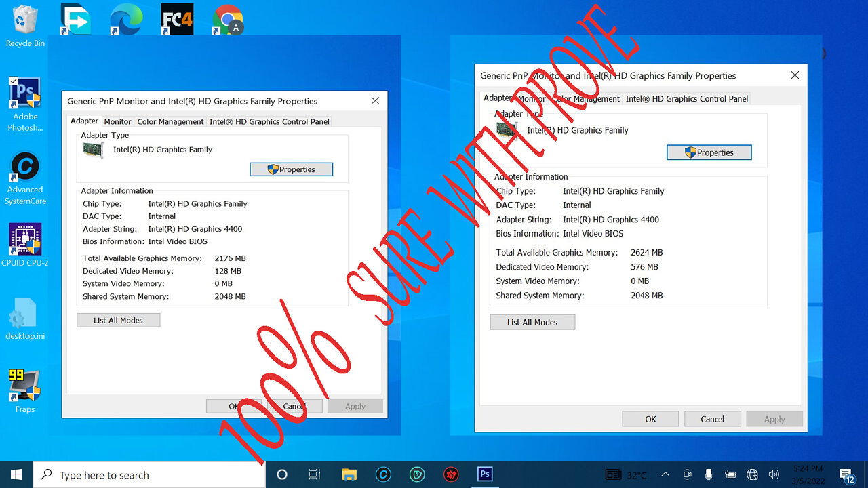The height and width of the screenshot is (488, 868).
Task: Open the Google Chrome desktop shortcut
Action: [x=229, y=18]
